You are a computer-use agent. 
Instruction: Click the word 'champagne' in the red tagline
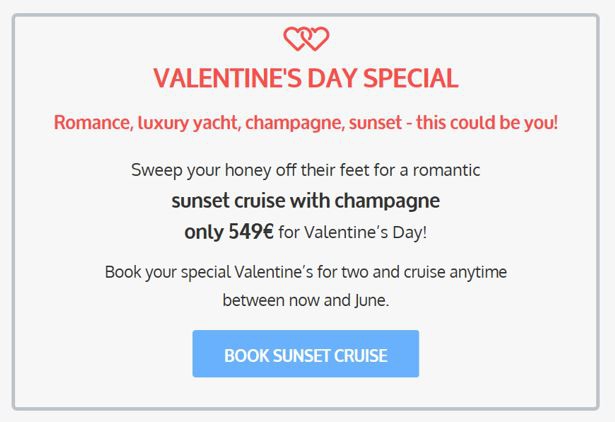tap(295, 124)
